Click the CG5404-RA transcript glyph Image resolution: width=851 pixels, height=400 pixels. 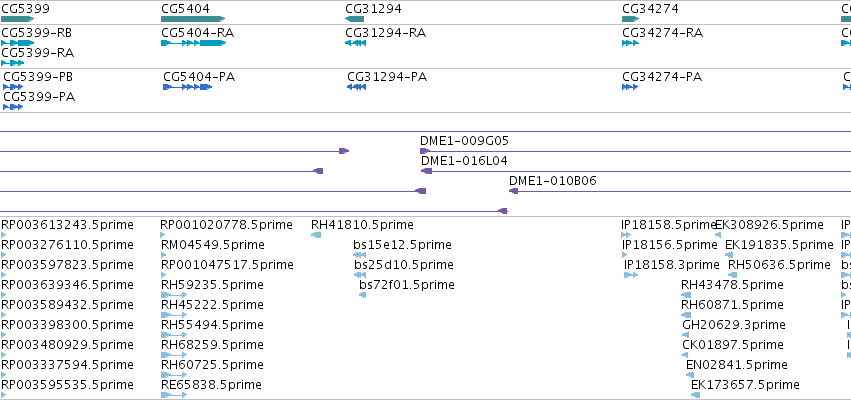click(193, 43)
